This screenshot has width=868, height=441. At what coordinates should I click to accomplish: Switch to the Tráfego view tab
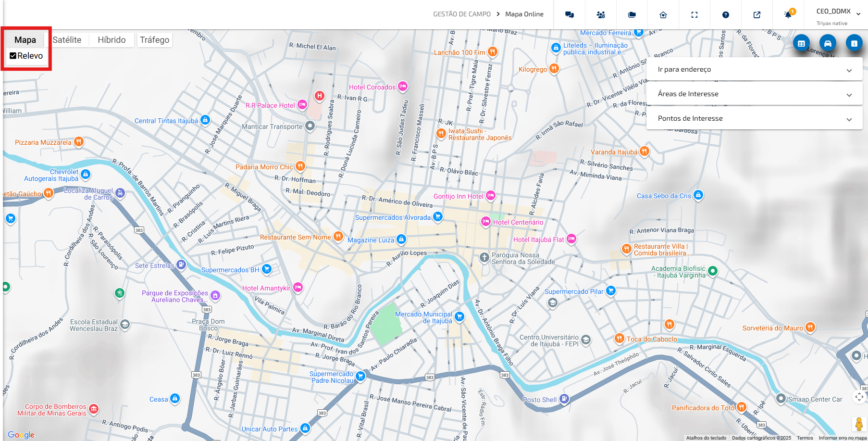click(154, 40)
